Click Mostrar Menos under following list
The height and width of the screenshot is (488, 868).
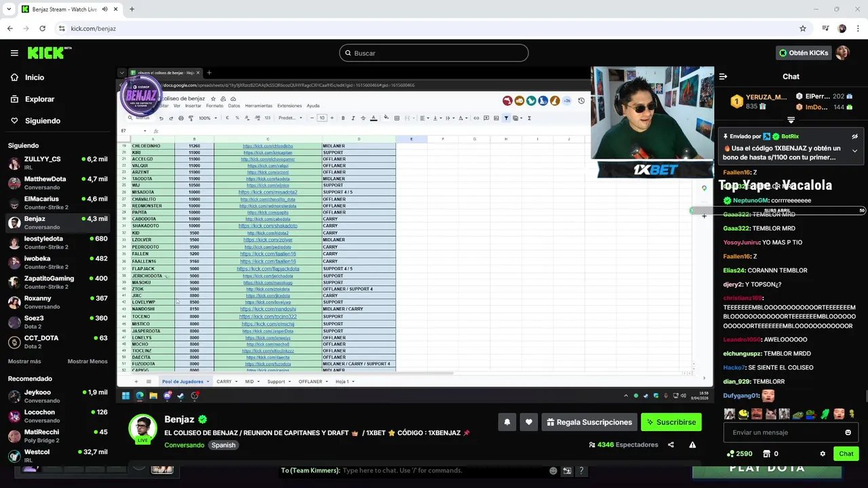[x=87, y=361]
